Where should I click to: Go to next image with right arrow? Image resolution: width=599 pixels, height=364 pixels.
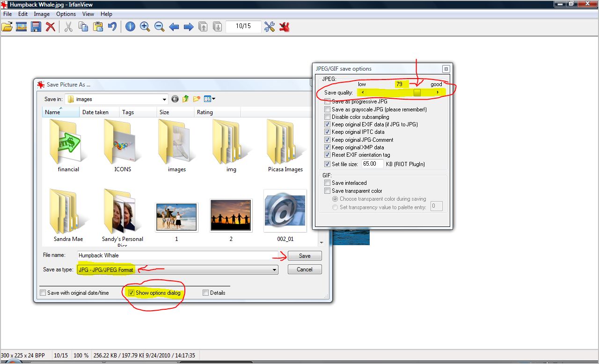tap(189, 27)
